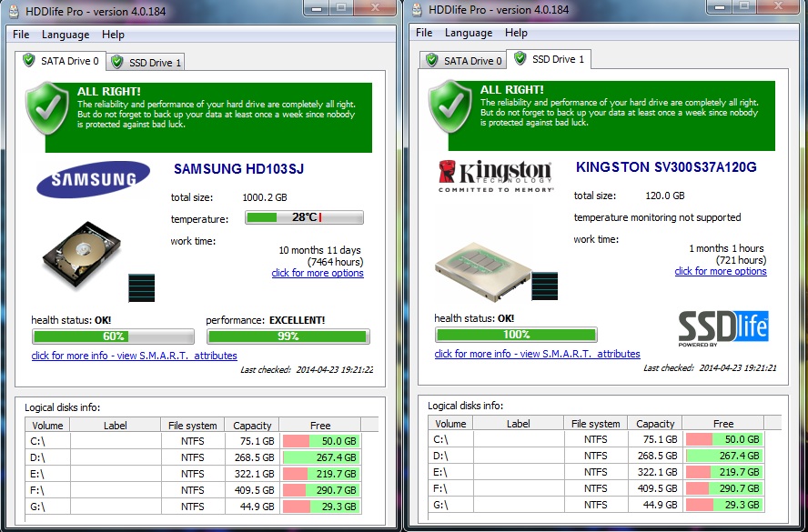View S.M.A.R.T. attributes link for Samsung drive

134,356
